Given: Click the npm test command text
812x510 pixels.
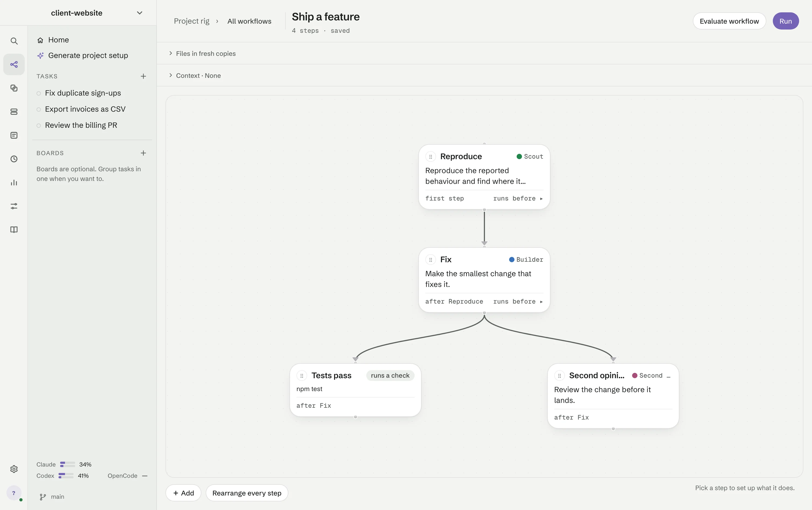Looking at the screenshot, I should click(x=309, y=389).
